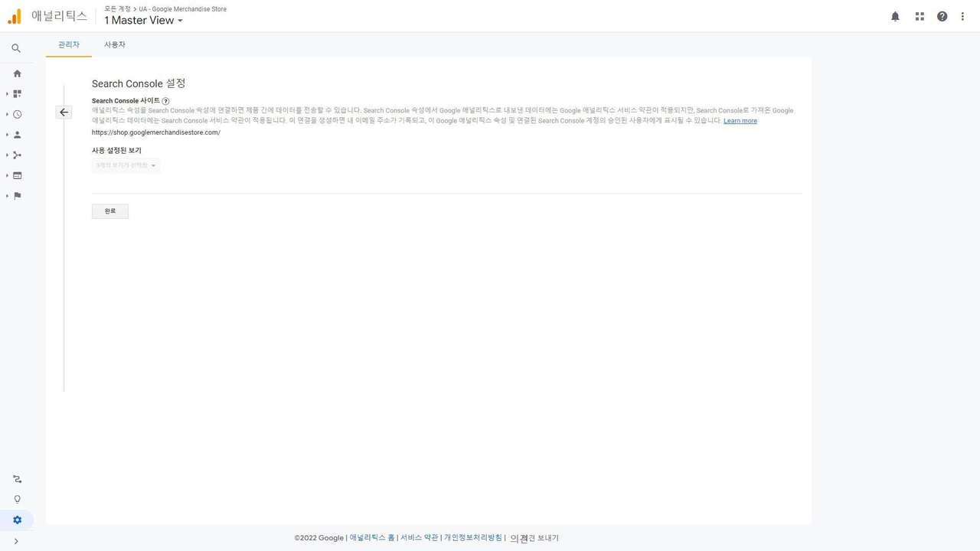
Task: Open the Google apps grid icon
Action: (920, 16)
